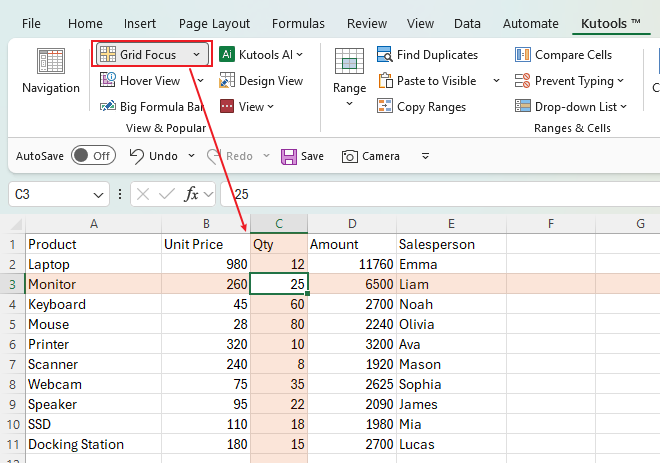Switch to the Review tab

coord(367,24)
